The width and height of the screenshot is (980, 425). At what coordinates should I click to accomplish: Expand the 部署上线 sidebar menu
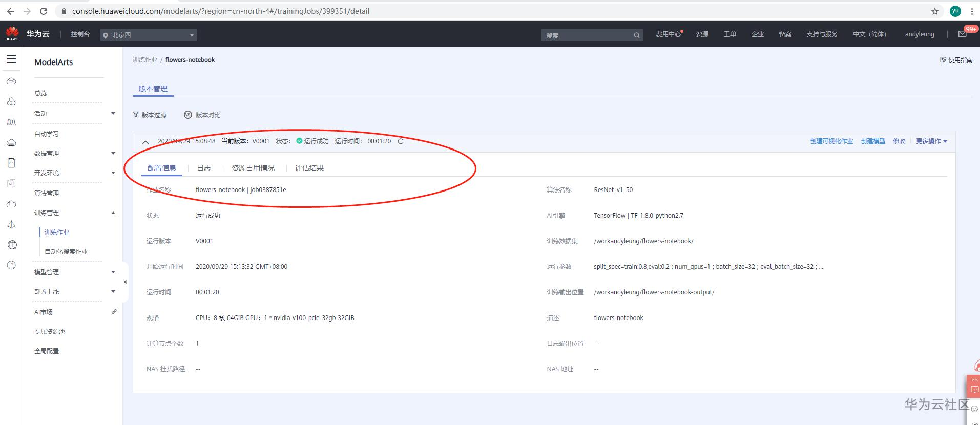[x=113, y=291]
